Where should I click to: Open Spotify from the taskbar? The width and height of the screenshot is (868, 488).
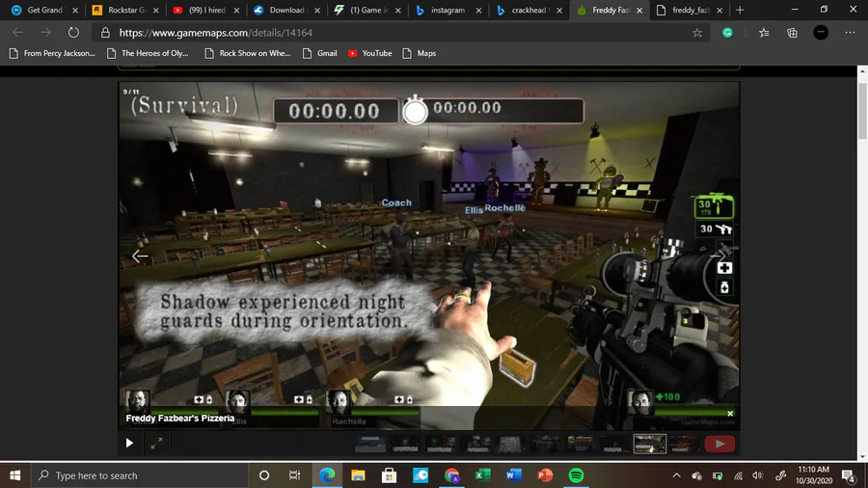[x=577, y=475]
